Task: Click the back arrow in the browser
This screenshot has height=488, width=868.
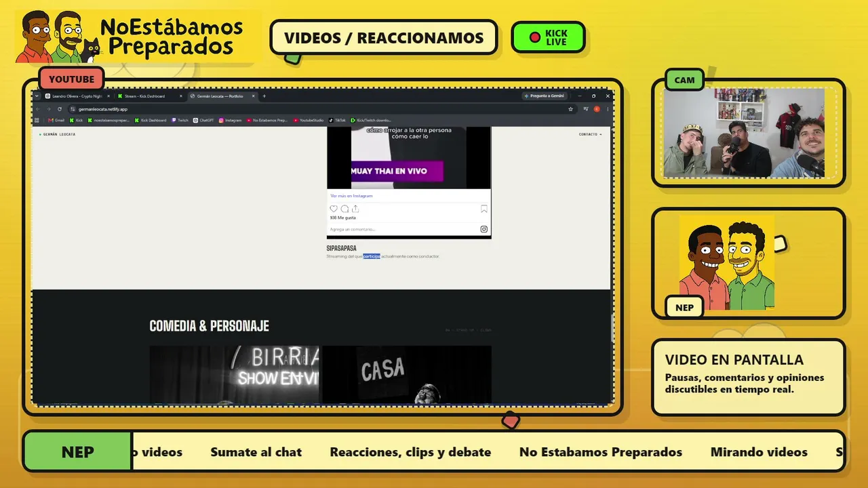Action: (x=38, y=108)
